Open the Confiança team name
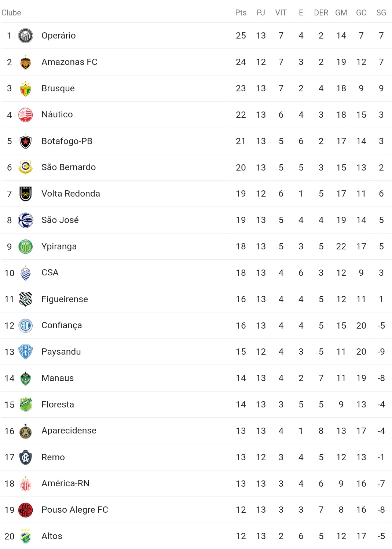 pos(62,326)
